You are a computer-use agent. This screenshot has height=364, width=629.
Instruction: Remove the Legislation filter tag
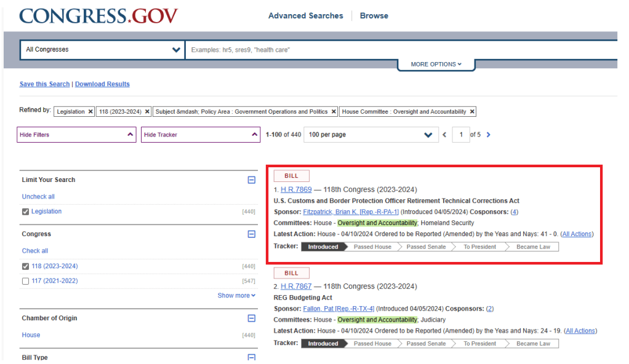[x=90, y=112]
